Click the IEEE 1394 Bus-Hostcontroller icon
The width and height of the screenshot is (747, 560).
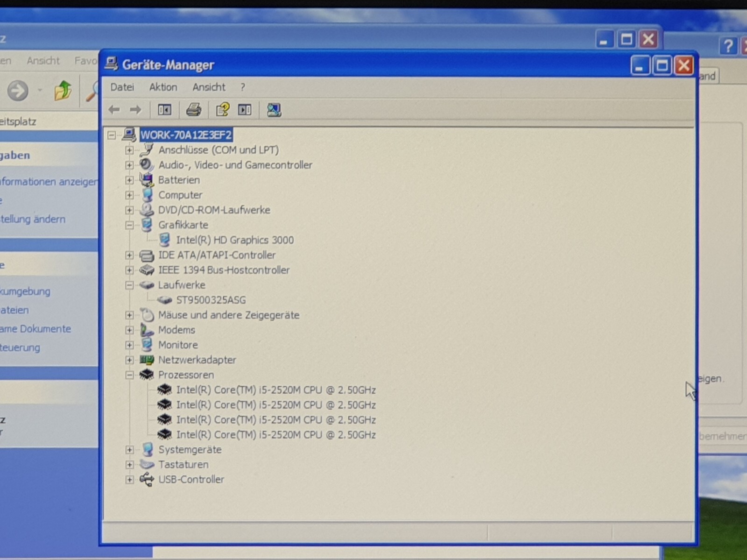pyautogui.click(x=147, y=270)
